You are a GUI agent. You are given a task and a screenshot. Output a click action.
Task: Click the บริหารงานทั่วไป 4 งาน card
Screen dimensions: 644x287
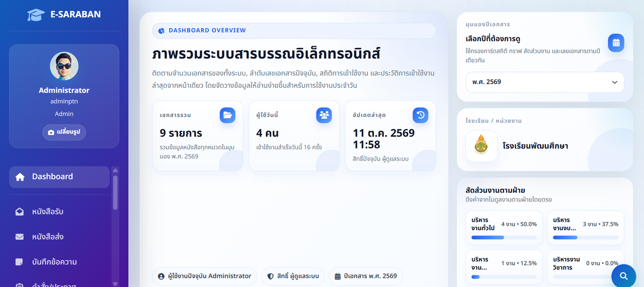[504, 228]
